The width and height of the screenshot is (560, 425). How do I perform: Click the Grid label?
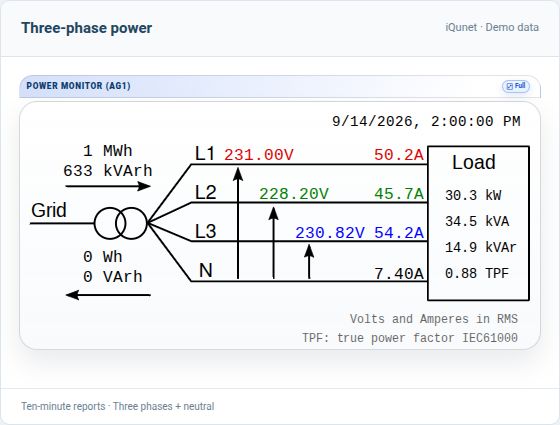pyautogui.click(x=49, y=210)
